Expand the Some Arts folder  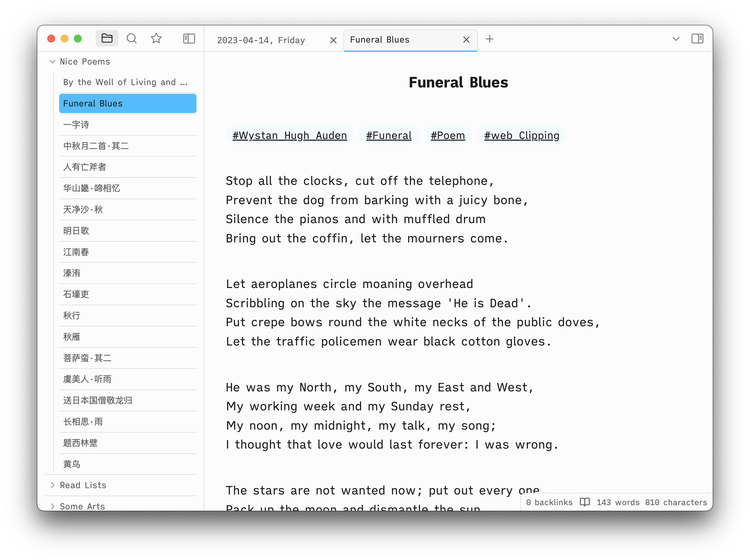[x=52, y=506]
